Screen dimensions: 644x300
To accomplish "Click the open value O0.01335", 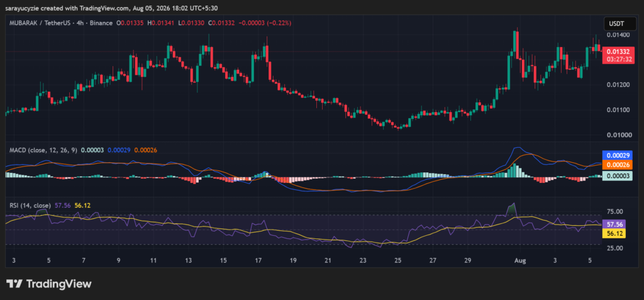I will coord(130,23).
